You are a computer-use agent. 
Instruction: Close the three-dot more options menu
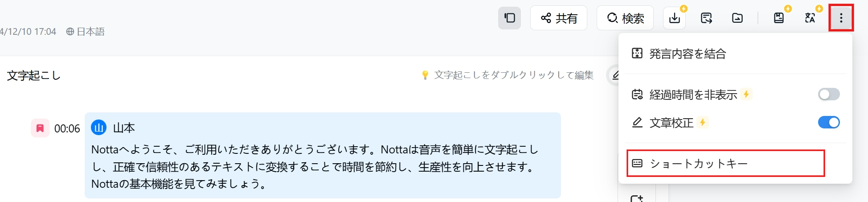(x=841, y=18)
